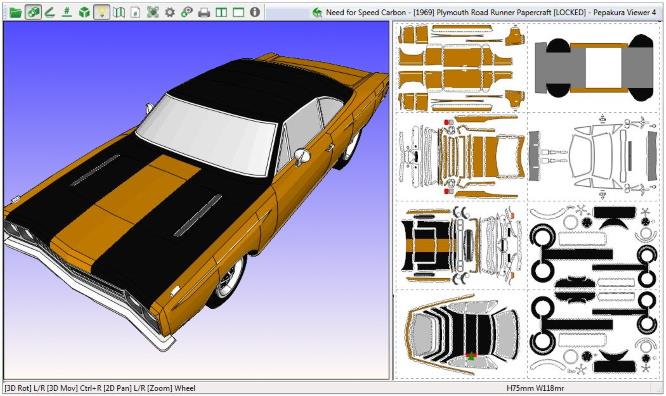Click the unfolded map pattern icon
This screenshot has height=396, width=666.
point(119,12)
